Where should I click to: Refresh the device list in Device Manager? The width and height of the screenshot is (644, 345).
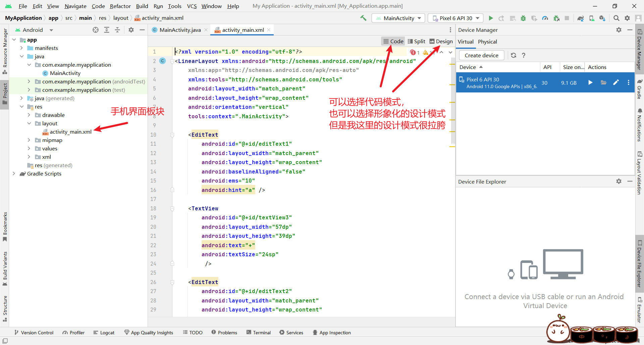tap(514, 55)
